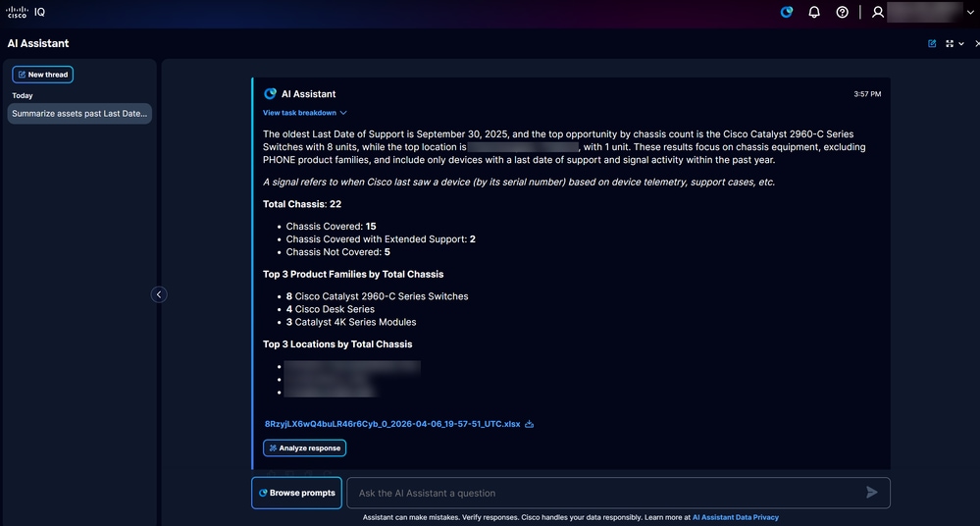Open the 'Summarize assets past Last Date...' thread
Viewport: 980px width, 526px height.
point(79,113)
